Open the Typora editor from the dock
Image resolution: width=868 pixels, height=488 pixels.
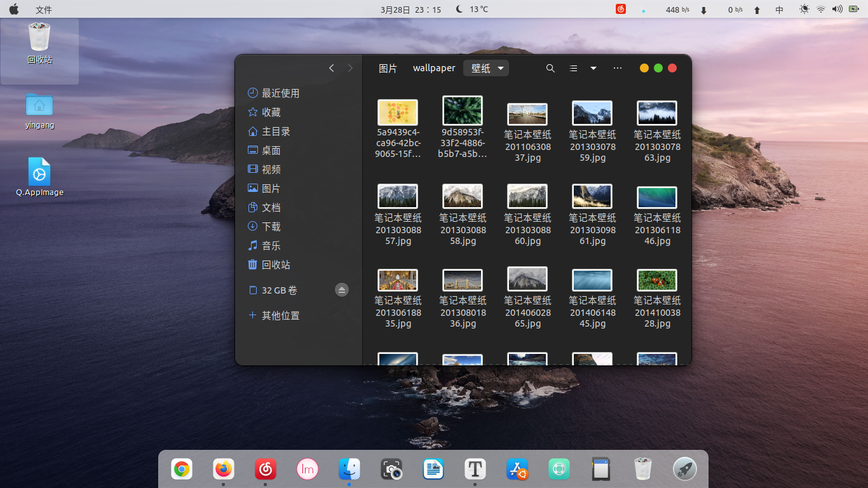(475, 469)
